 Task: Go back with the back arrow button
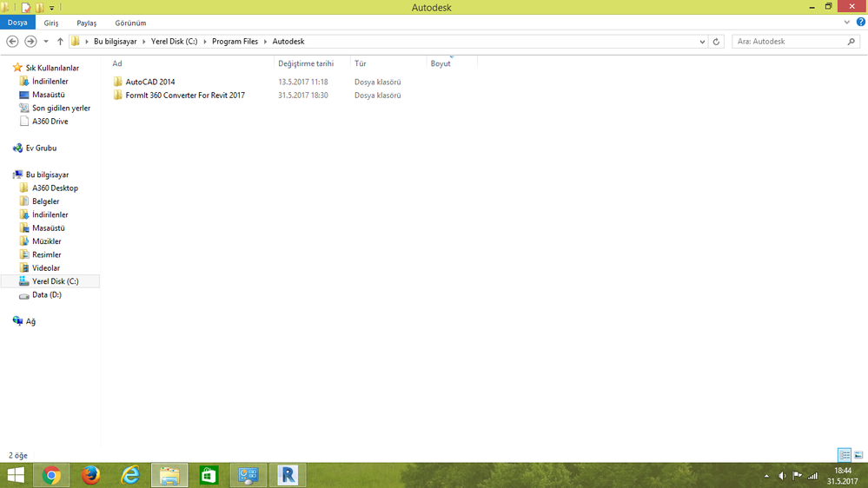(x=12, y=42)
